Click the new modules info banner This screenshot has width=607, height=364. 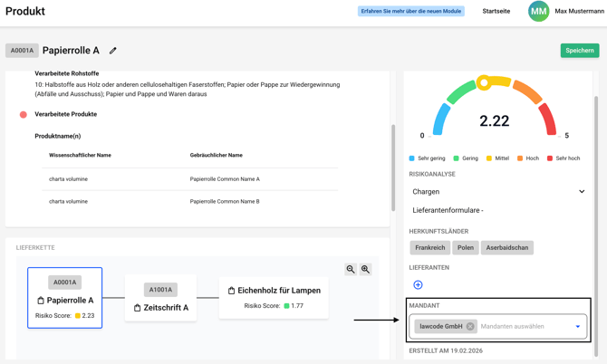411,12
